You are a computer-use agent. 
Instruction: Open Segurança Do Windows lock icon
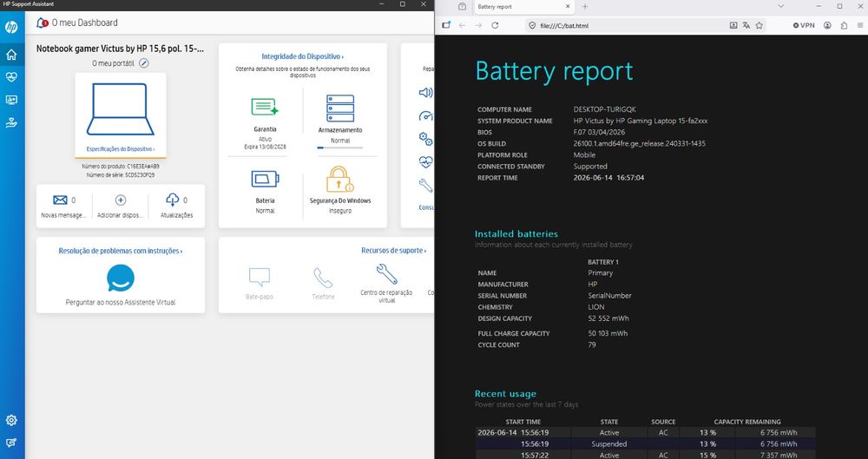click(340, 179)
